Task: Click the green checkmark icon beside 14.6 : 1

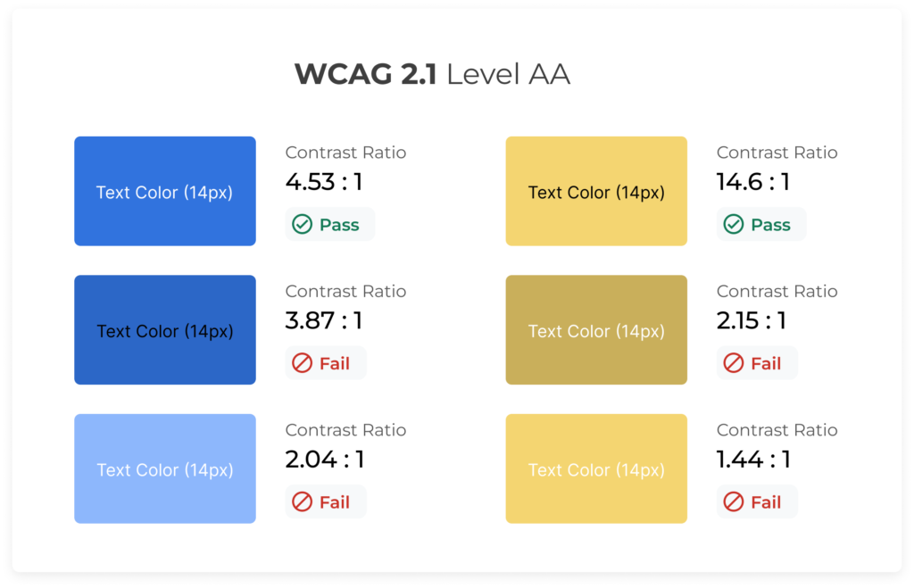Action: click(x=734, y=225)
